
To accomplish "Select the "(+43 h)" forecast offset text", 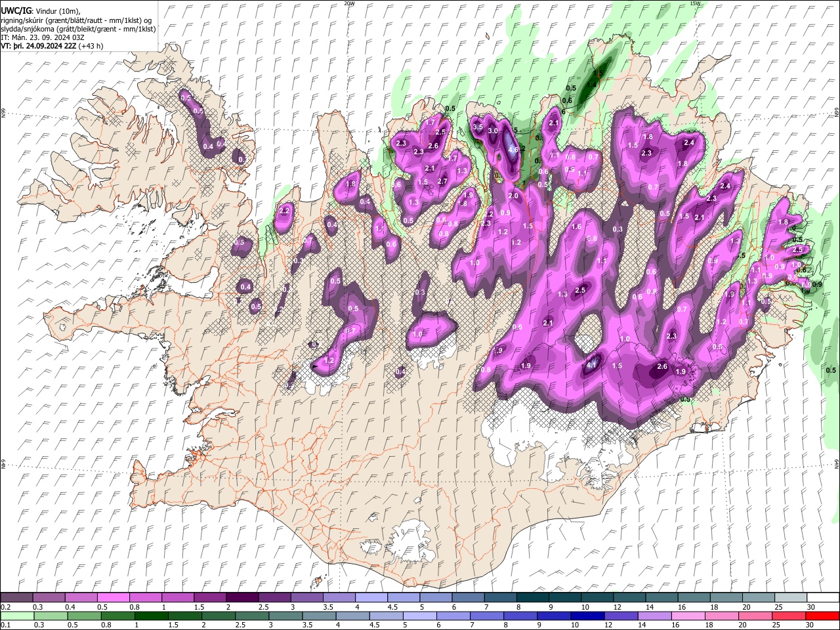I will pyautogui.click(x=91, y=46).
